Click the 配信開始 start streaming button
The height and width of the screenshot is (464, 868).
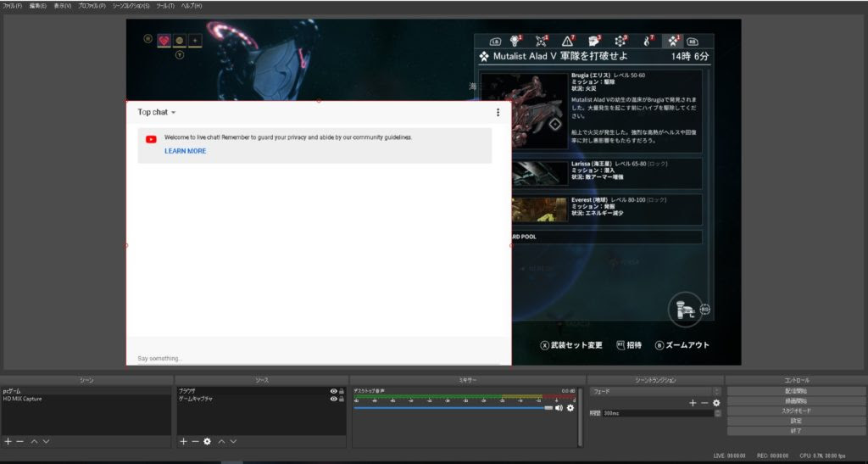pyautogui.click(x=796, y=391)
